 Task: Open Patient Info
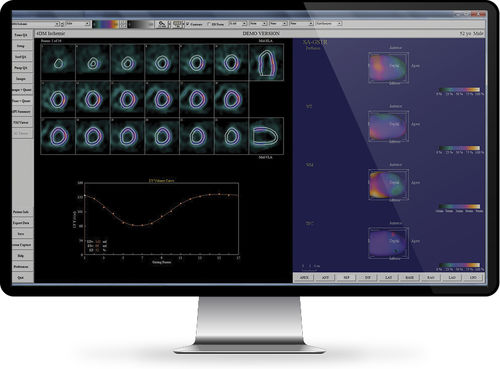[x=21, y=212]
